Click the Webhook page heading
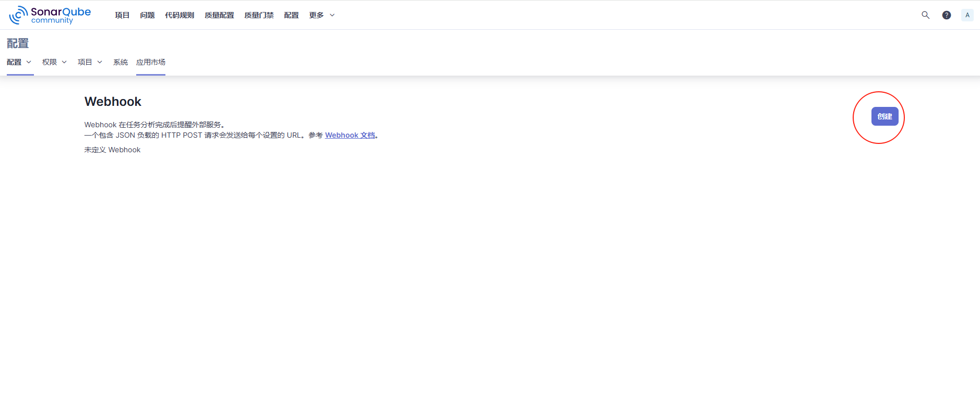Screen dimensions: 980x400 [x=113, y=102]
